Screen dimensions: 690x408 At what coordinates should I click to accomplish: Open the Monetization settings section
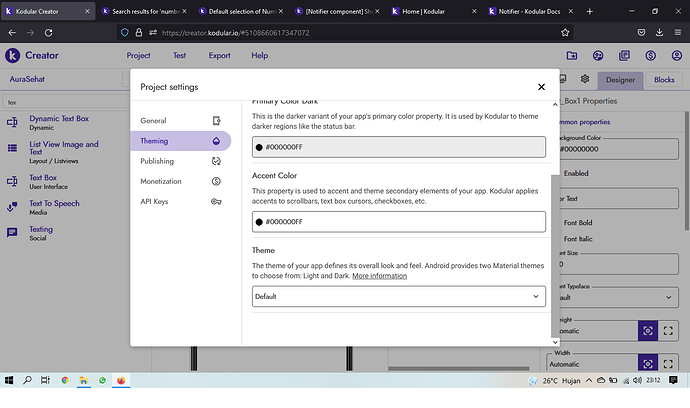[180, 181]
